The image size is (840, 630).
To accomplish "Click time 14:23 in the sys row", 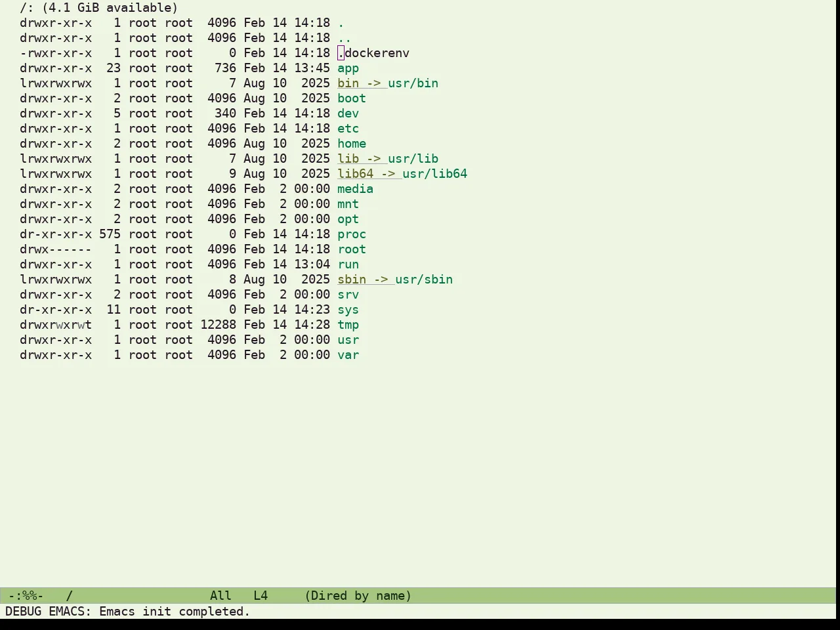I will coord(312,310).
